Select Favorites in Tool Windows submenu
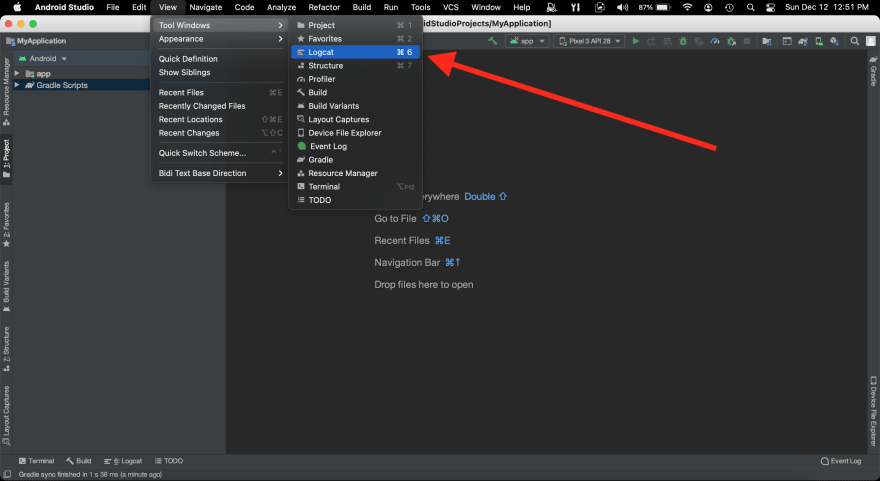880x481 pixels. click(355, 39)
